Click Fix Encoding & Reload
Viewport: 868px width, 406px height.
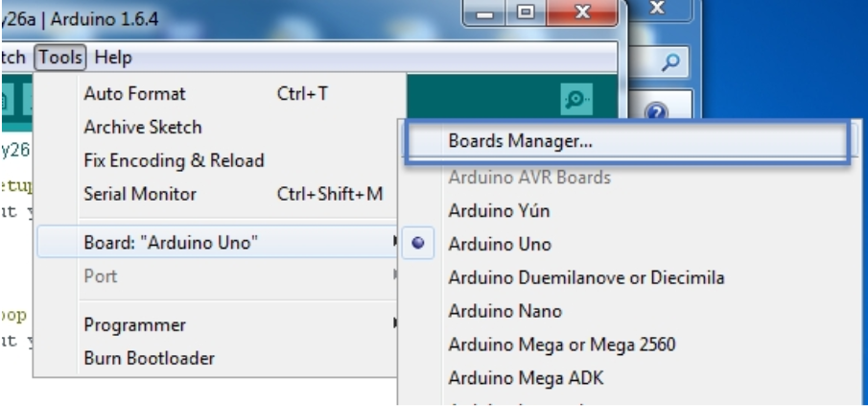coord(220,160)
